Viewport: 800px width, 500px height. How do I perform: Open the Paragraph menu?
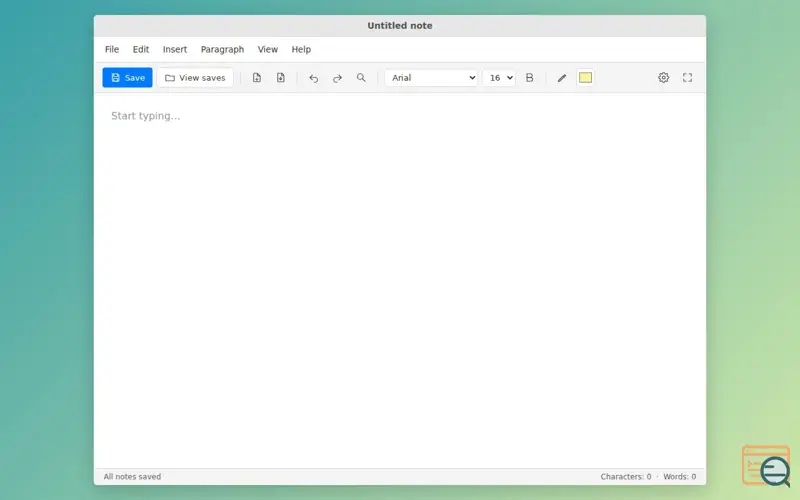click(x=222, y=49)
